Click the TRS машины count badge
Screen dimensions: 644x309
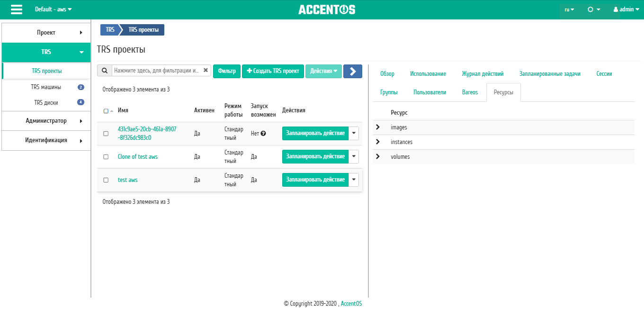[x=81, y=87]
